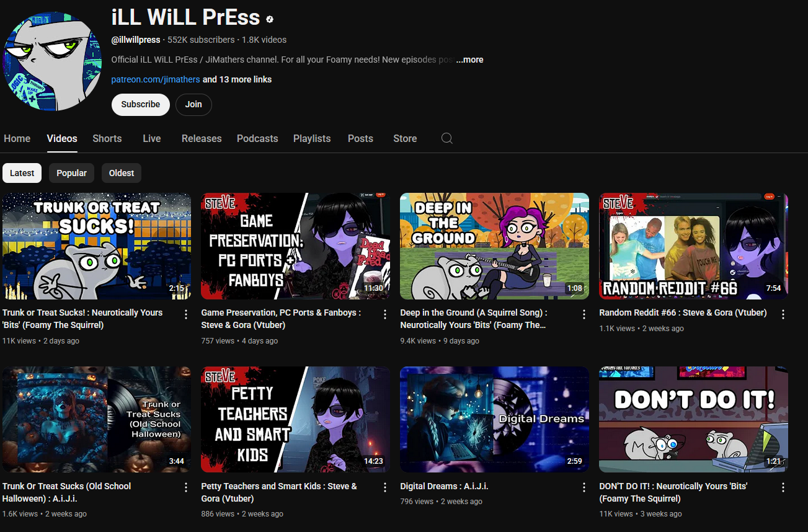This screenshot has width=808, height=532.
Task: Expand the 'and 13 more links' list
Action: (237, 79)
